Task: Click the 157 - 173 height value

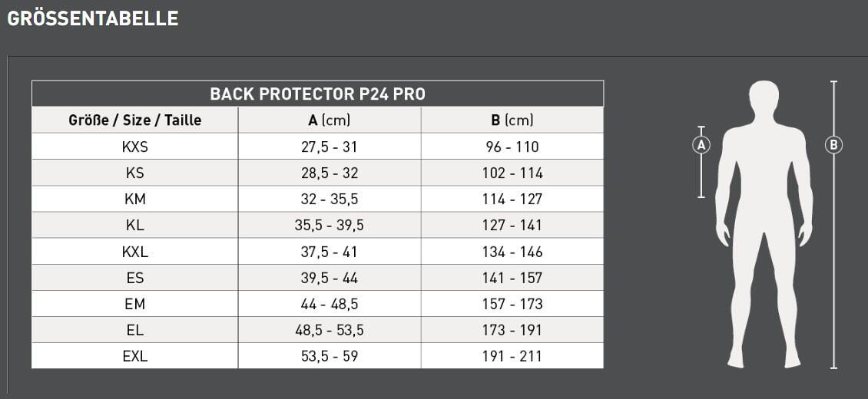Action: pyautogui.click(x=512, y=304)
